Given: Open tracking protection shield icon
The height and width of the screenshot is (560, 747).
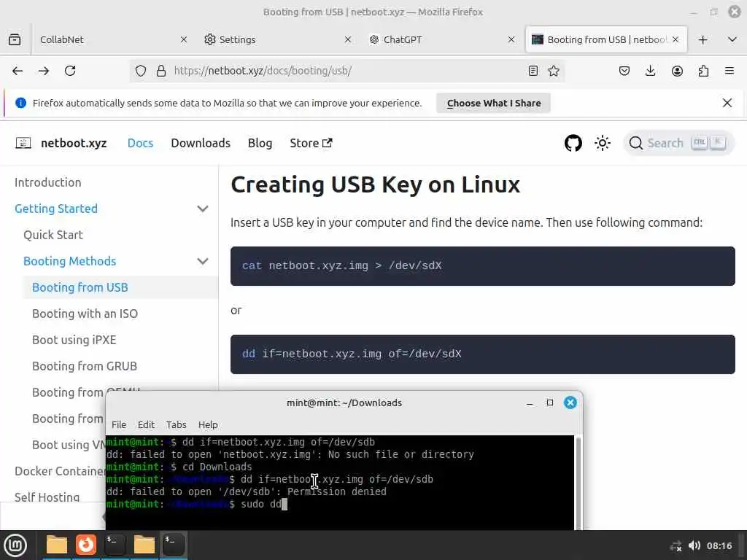Looking at the screenshot, I should tap(141, 71).
